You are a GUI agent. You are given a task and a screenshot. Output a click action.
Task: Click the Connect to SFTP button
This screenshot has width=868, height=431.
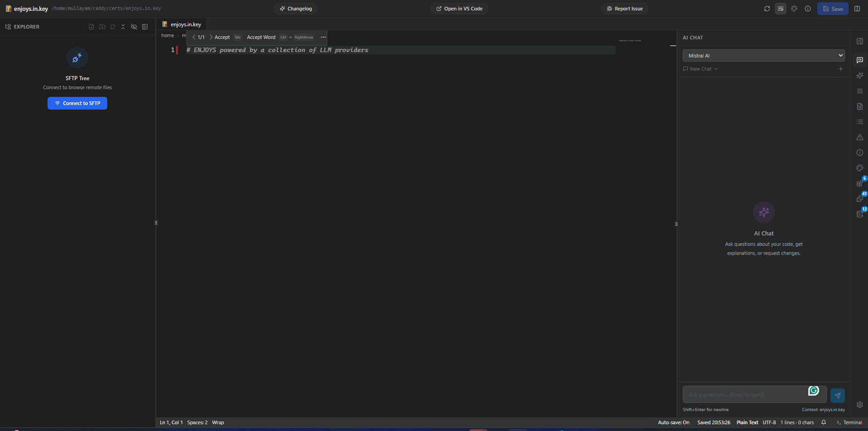tap(77, 103)
